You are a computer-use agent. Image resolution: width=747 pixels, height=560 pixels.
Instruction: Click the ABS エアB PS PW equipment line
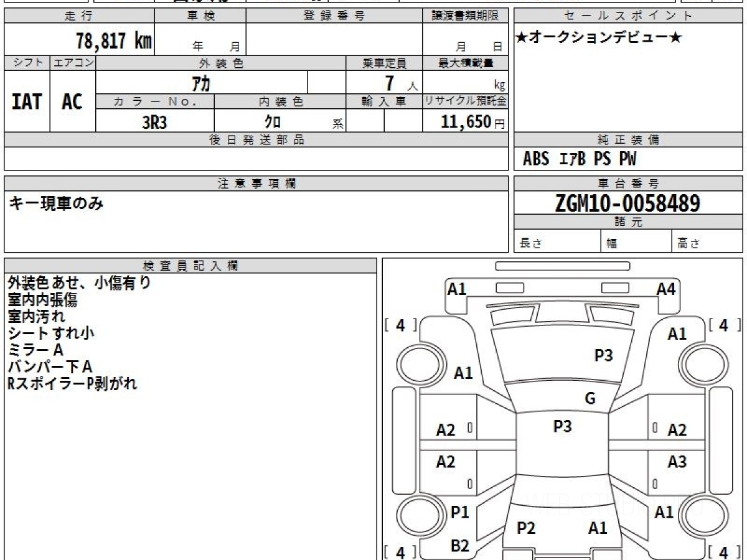(580, 159)
